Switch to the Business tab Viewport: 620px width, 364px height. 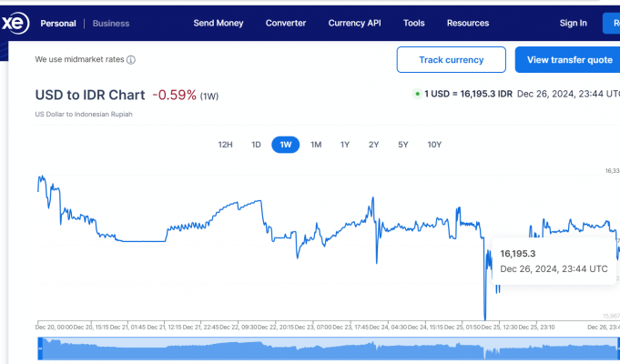tap(111, 23)
